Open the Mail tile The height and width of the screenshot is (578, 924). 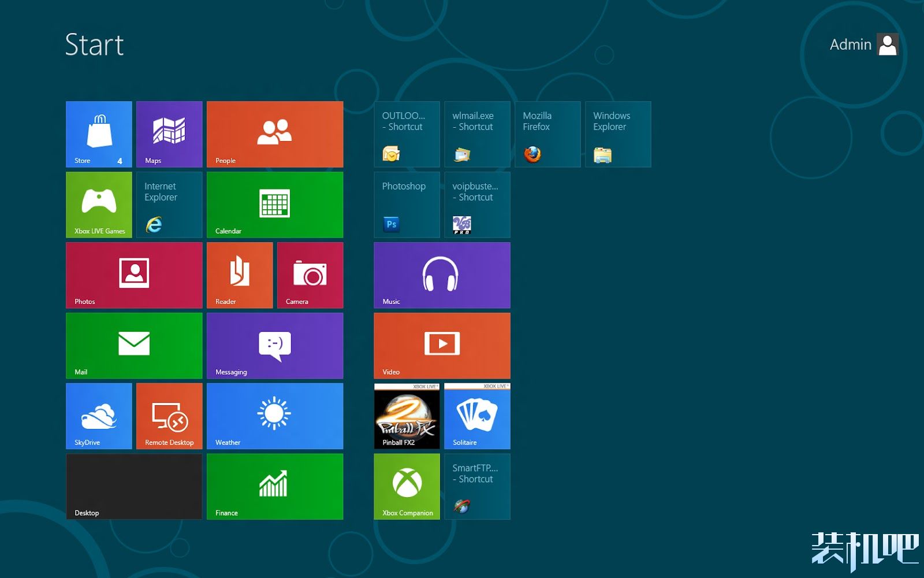(x=134, y=346)
